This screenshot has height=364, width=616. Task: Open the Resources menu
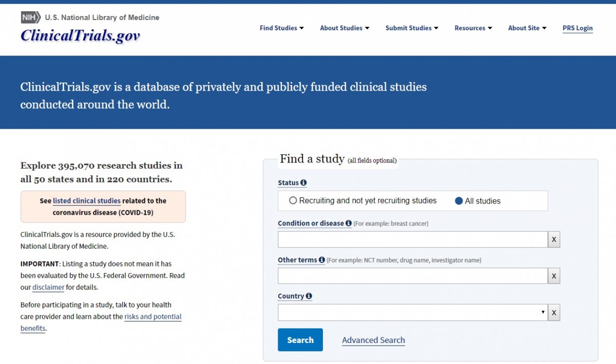point(473,28)
